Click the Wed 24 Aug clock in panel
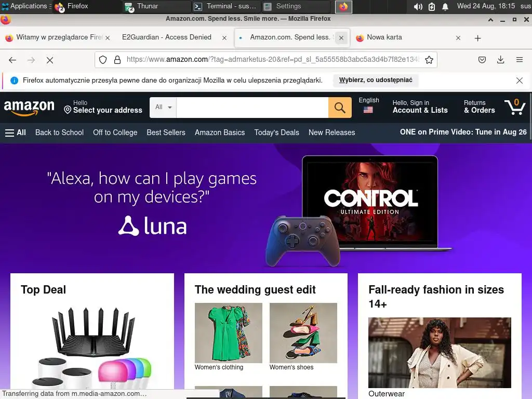532x399 pixels. click(x=486, y=6)
